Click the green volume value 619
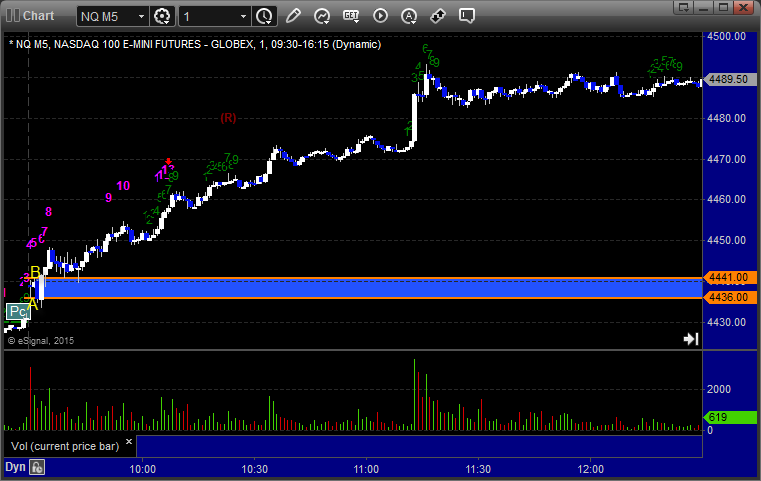Viewport: 761px width, 481px height. pyautogui.click(x=730, y=417)
